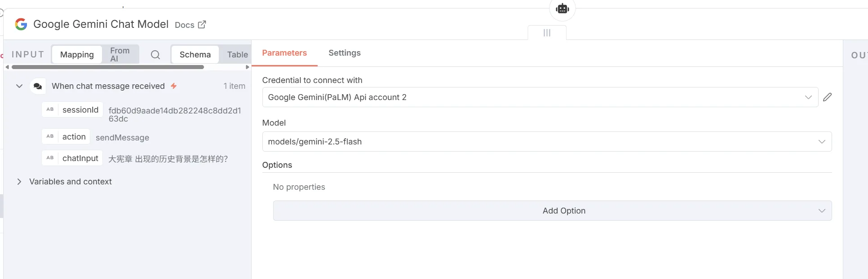The width and height of the screenshot is (868, 279).
Task: Click the chat bubble trigger icon
Action: (x=38, y=86)
